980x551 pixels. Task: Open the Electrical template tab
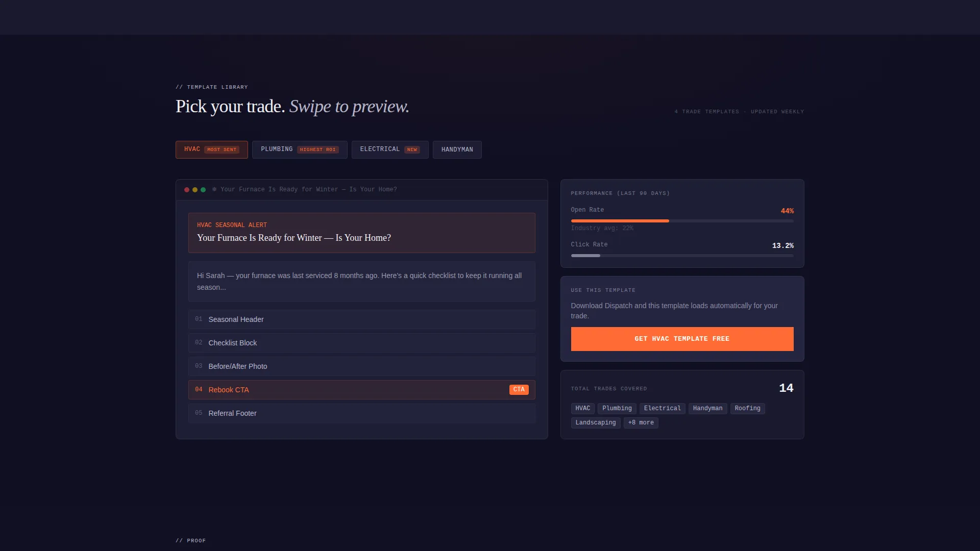(390, 149)
